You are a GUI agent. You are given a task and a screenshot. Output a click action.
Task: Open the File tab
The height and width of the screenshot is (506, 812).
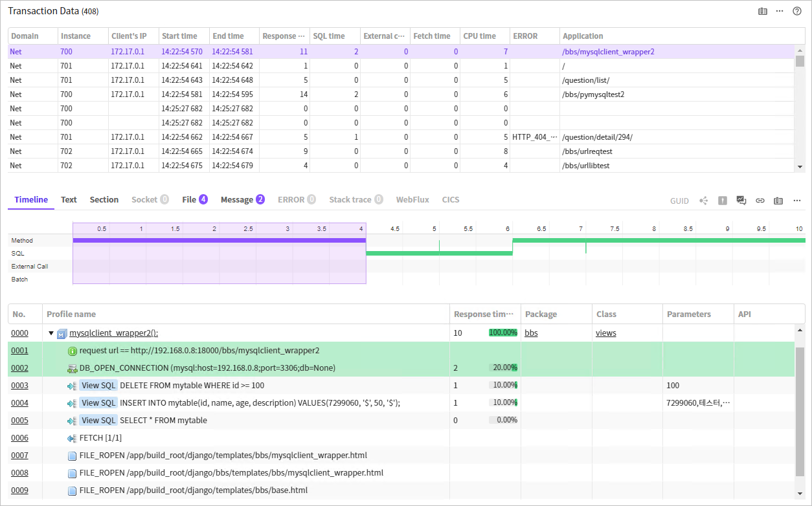(x=194, y=200)
